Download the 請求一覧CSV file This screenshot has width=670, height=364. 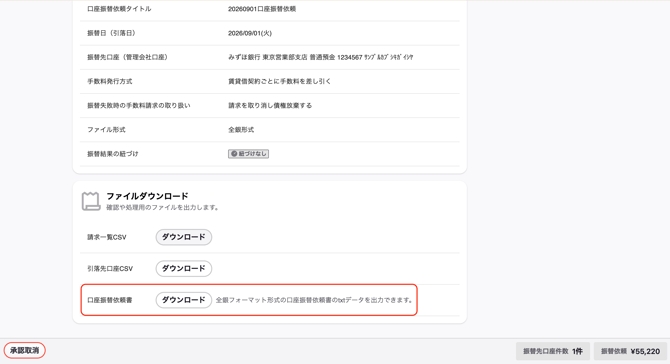pos(184,237)
